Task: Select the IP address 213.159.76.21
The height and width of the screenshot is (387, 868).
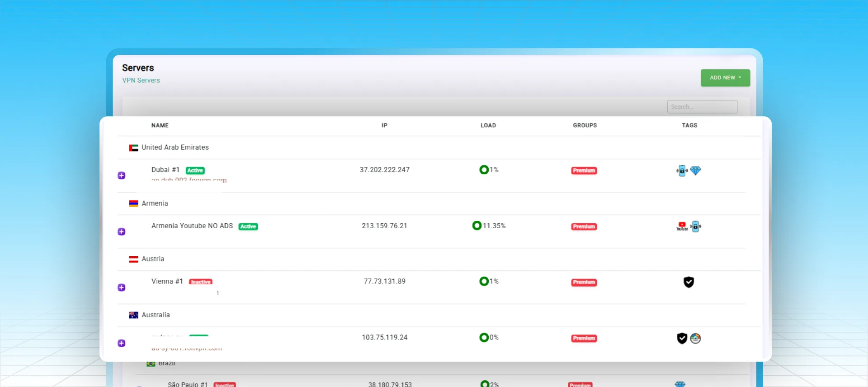Action: 384,226
